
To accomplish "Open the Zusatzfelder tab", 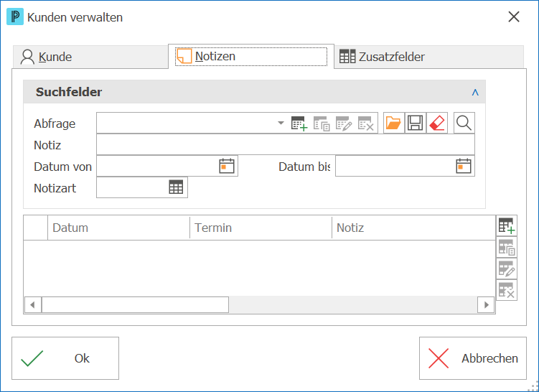I will (x=429, y=57).
